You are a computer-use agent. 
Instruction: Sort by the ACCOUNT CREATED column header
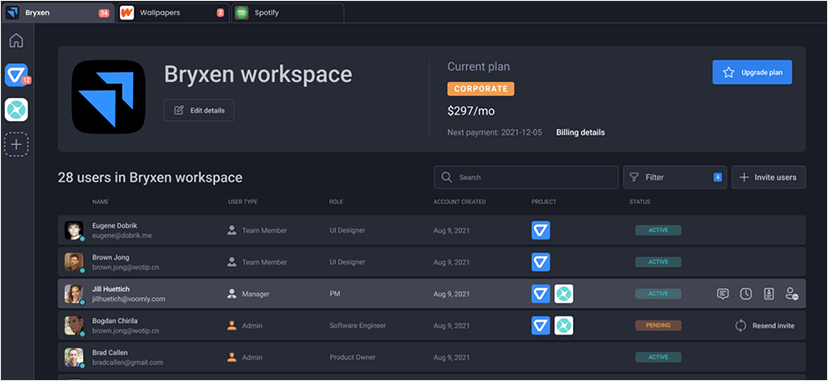click(459, 202)
